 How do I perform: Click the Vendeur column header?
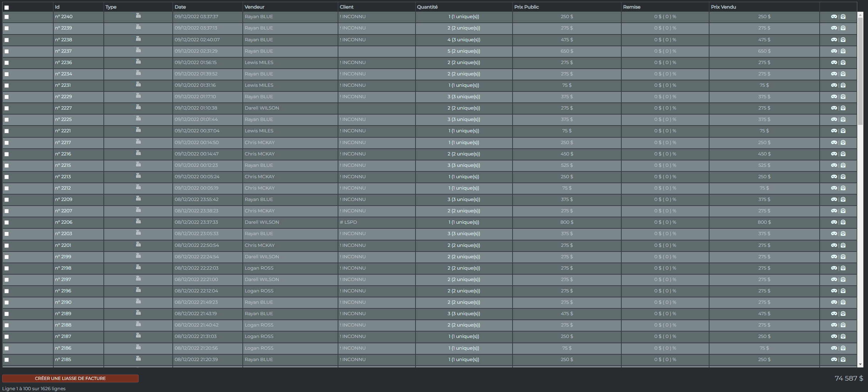click(254, 7)
